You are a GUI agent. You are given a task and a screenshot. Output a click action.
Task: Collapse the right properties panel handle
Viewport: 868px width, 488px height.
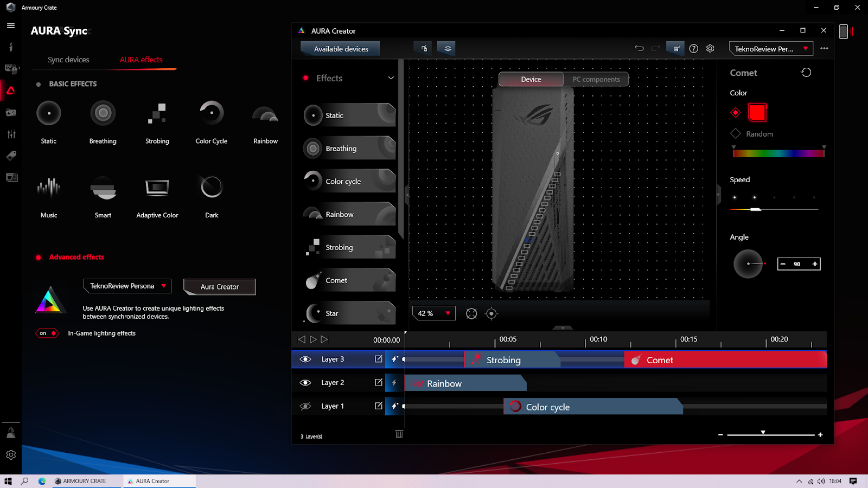[x=718, y=195]
